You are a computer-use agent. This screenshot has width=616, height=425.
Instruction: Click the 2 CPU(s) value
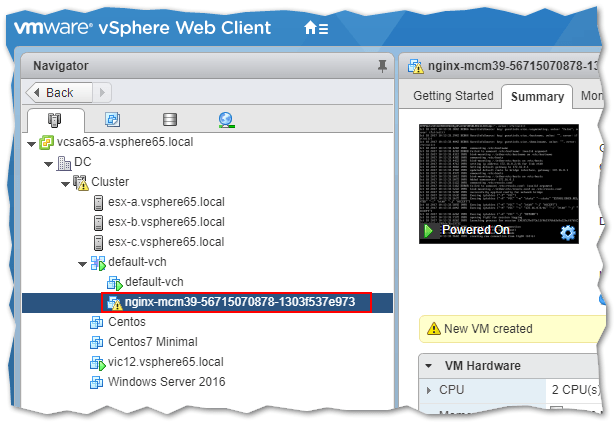pyautogui.click(x=576, y=390)
